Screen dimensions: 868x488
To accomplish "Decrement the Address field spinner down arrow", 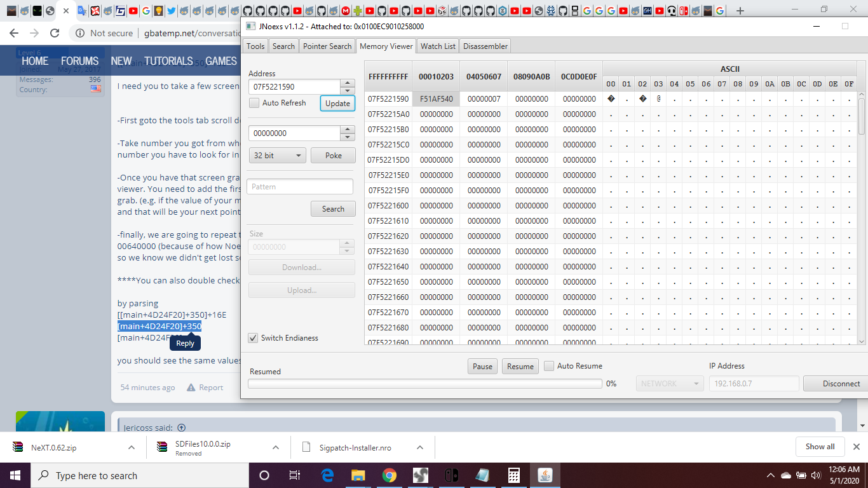I will coord(347,90).
